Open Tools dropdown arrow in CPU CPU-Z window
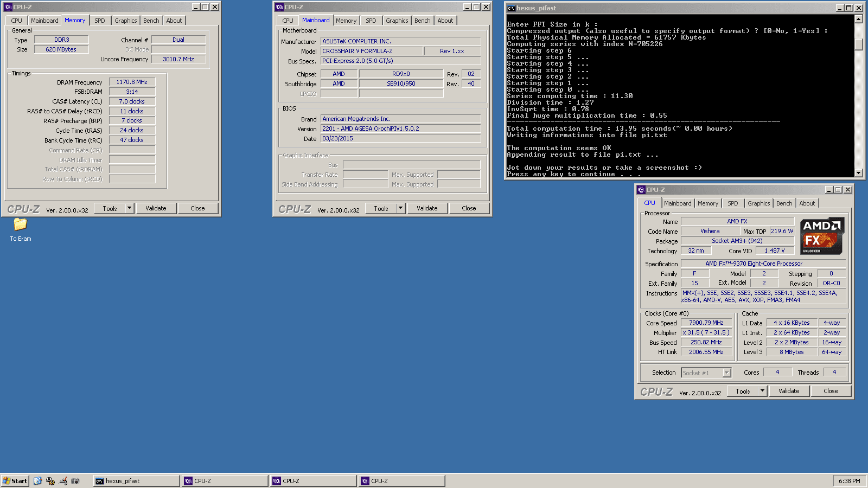The image size is (868, 488). pos(762,391)
